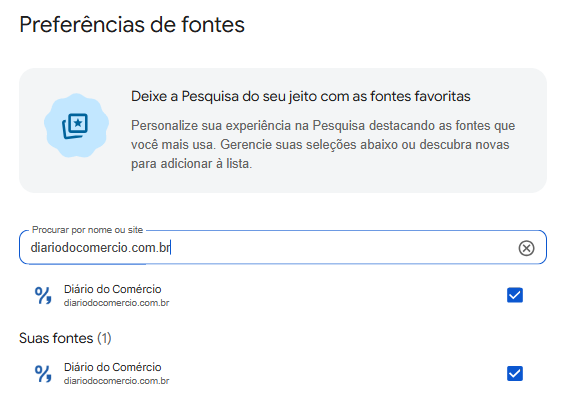The image size is (571, 416).
Task: Focus the search field containing diariodocomercio.com.br
Action: pyautogui.click(x=283, y=248)
